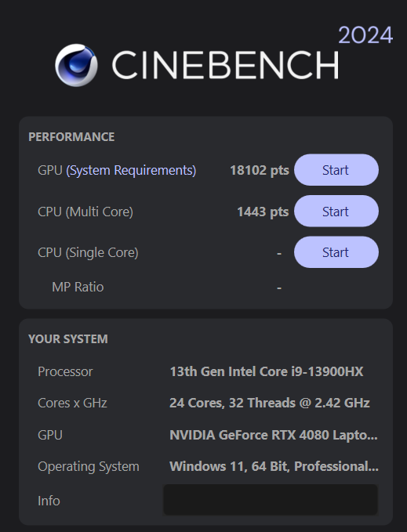Image resolution: width=407 pixels, height=532 pixels.
Task: Start the GPU benchmark test
Action: point(336,170)
